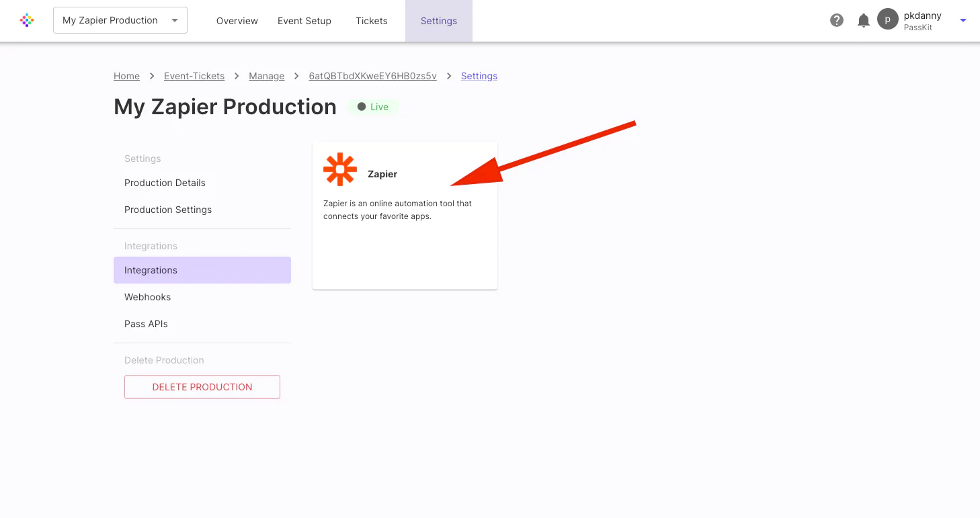980x518 pixels.
Task: Open the Tickets tab
Action: (x=372, y=21)
